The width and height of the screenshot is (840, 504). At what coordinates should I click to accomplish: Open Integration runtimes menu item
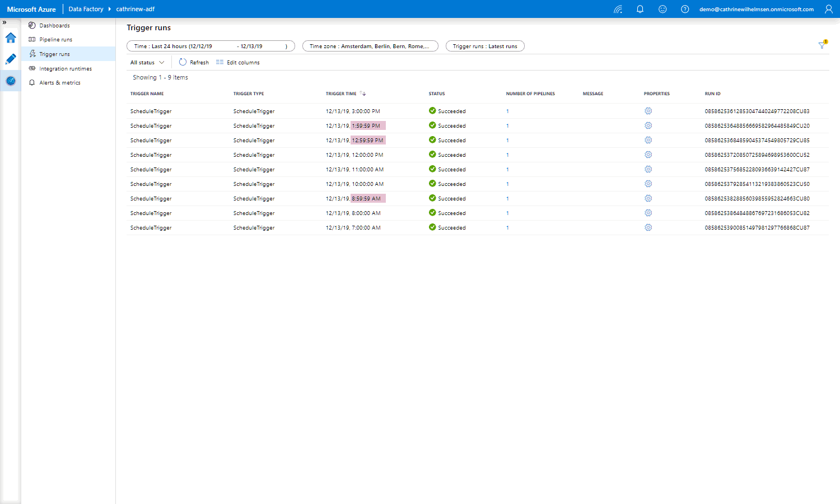click(x=65, y=69)
